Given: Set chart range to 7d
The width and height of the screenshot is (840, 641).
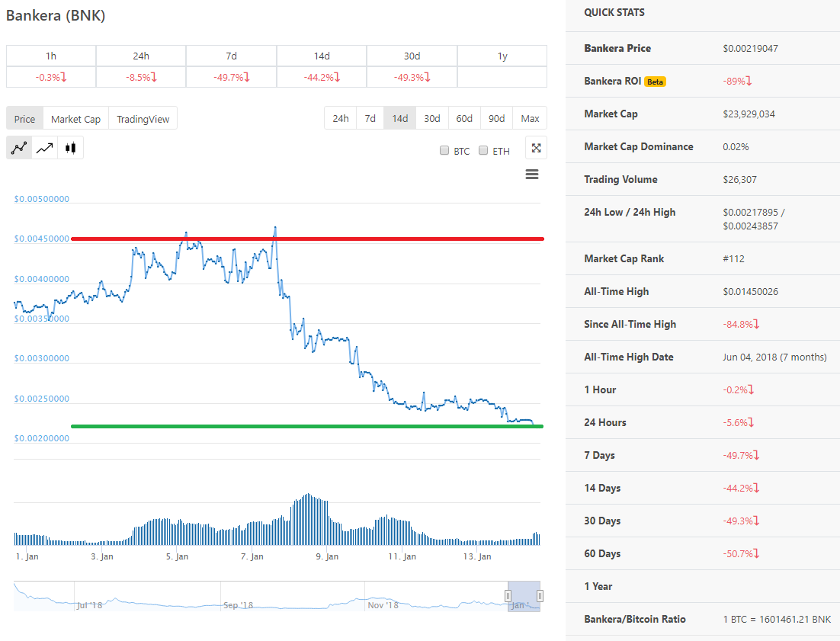Looking at the screenshot, I should coord(370,118).
